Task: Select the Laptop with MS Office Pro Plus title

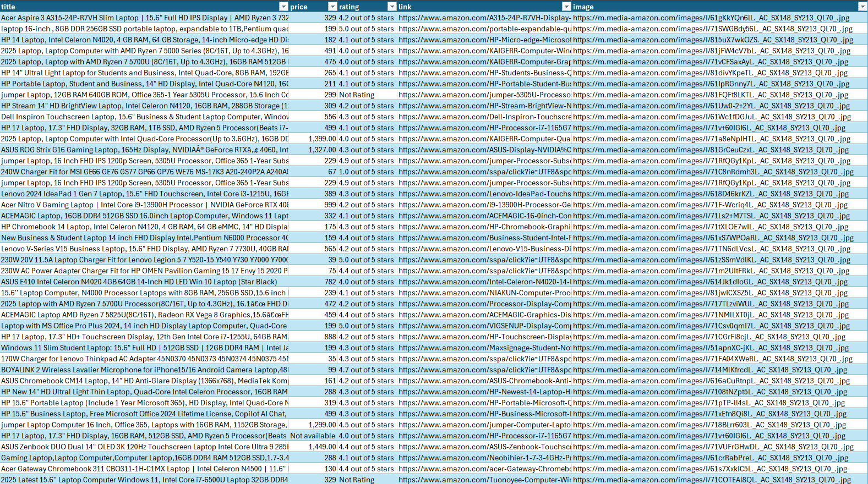Action: click(144, 326)
